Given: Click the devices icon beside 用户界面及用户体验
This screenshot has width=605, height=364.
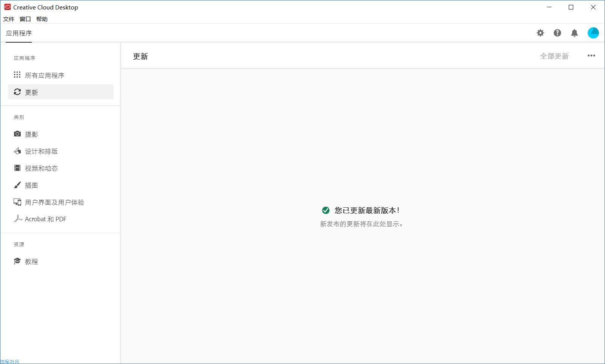Looking at the screenshot, I should 17,202.
